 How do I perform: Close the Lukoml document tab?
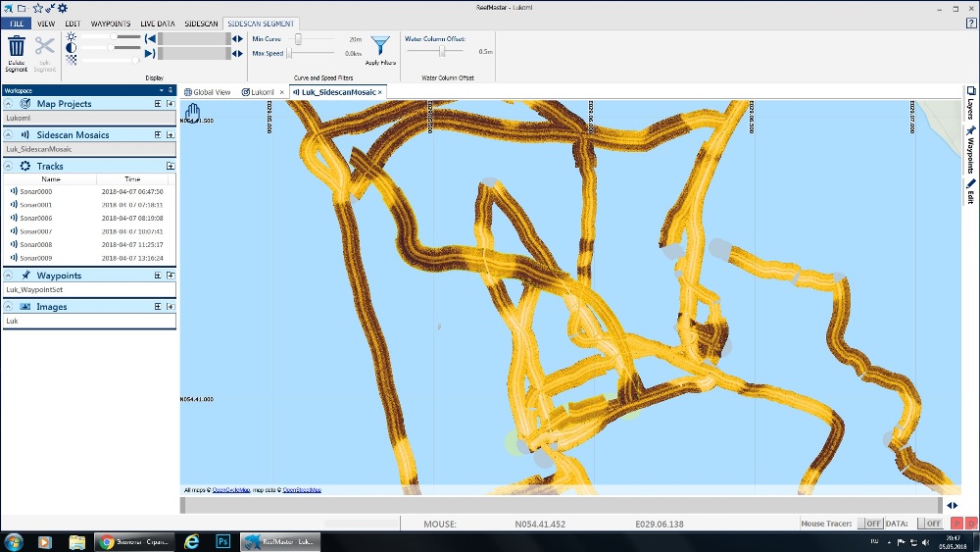tap(281, 92)
